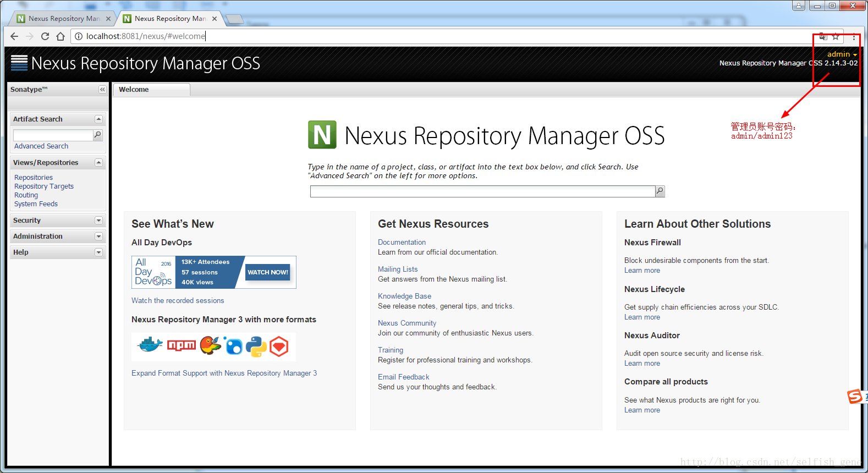This screenshot has width=868, height=473.
Task: Click the All Day DevOps banner image
Action: [214, 272]
